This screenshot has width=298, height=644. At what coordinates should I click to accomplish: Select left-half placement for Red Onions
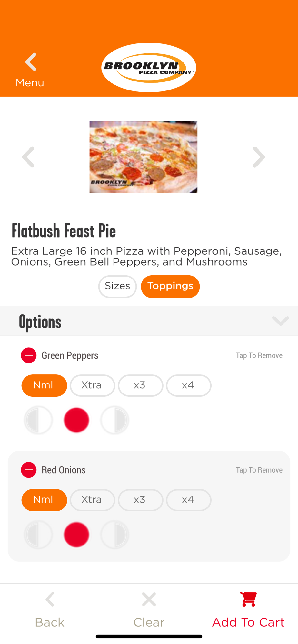click(x=38, y=535)
